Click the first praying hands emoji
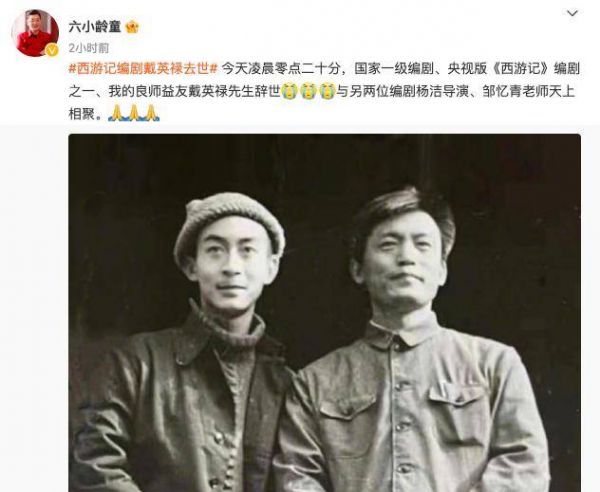 tap(116, 113)
